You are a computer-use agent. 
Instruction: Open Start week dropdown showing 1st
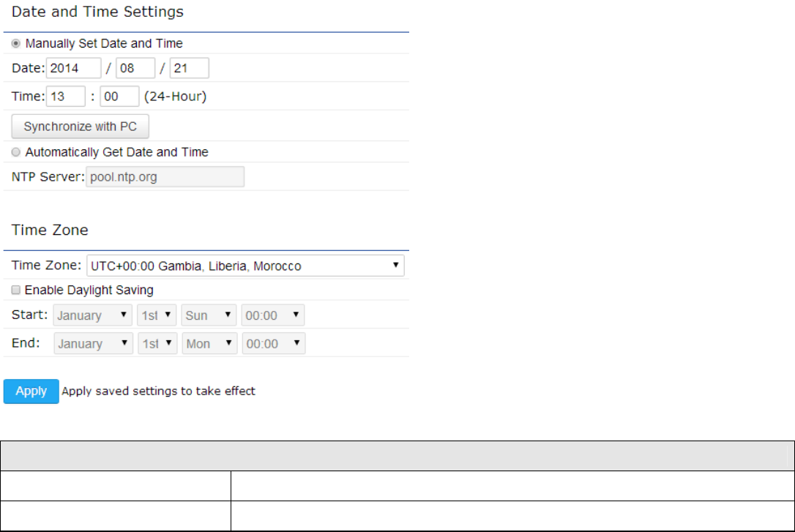tap(157, 315)
